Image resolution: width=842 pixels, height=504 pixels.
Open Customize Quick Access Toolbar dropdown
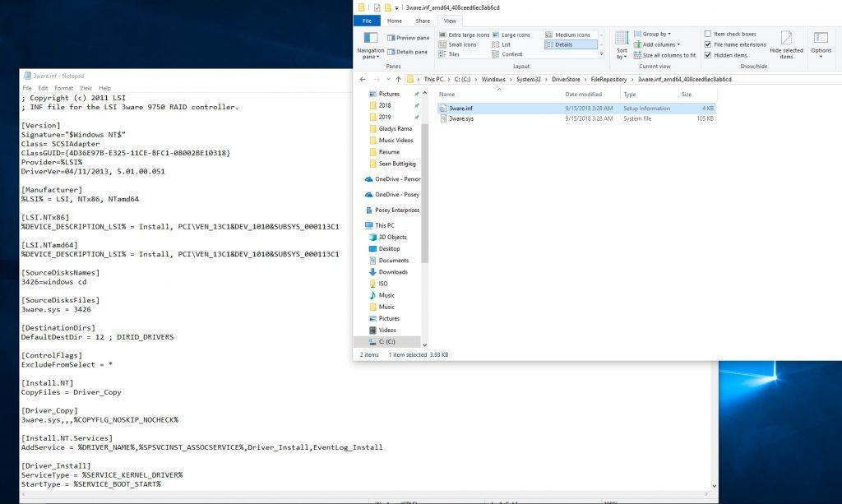[397, 8]
